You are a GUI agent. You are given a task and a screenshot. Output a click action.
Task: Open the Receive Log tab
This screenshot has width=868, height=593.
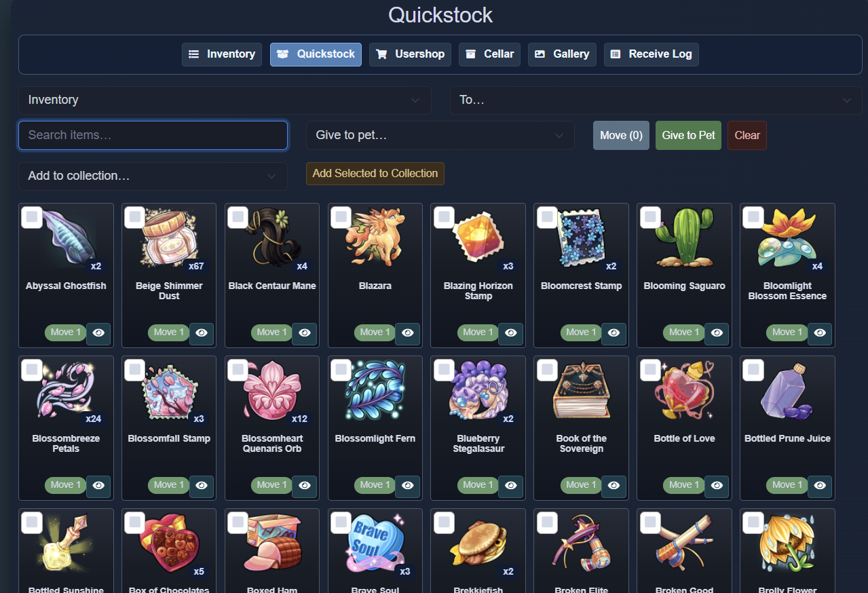click(x=651, y=54)
